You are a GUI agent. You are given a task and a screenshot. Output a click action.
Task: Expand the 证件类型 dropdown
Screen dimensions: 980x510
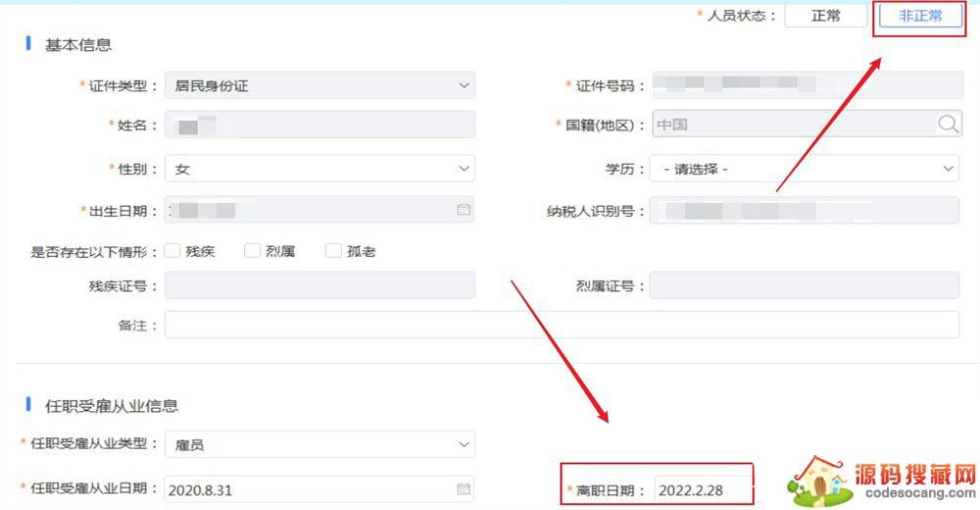(x=319, y=86)
